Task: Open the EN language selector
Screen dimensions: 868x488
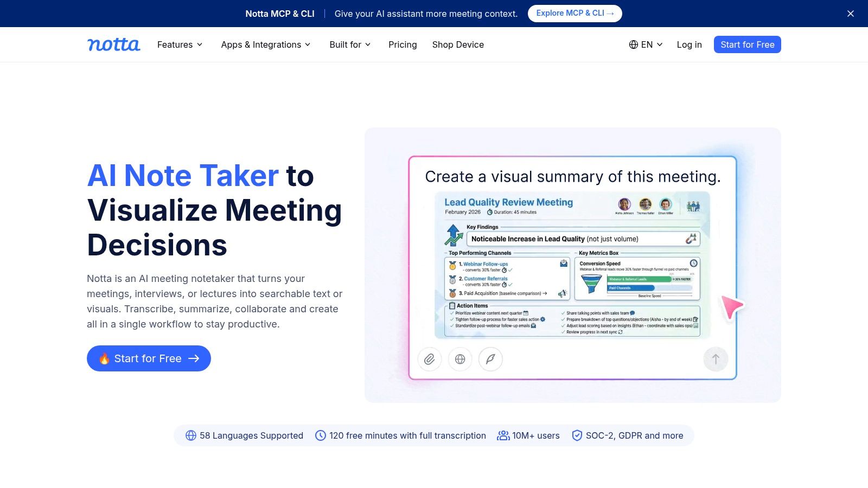Action: tap(646, 44)
